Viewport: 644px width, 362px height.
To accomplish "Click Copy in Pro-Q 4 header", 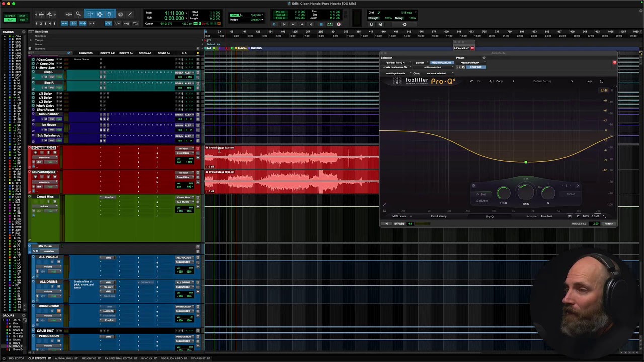I will coord(499,81).
